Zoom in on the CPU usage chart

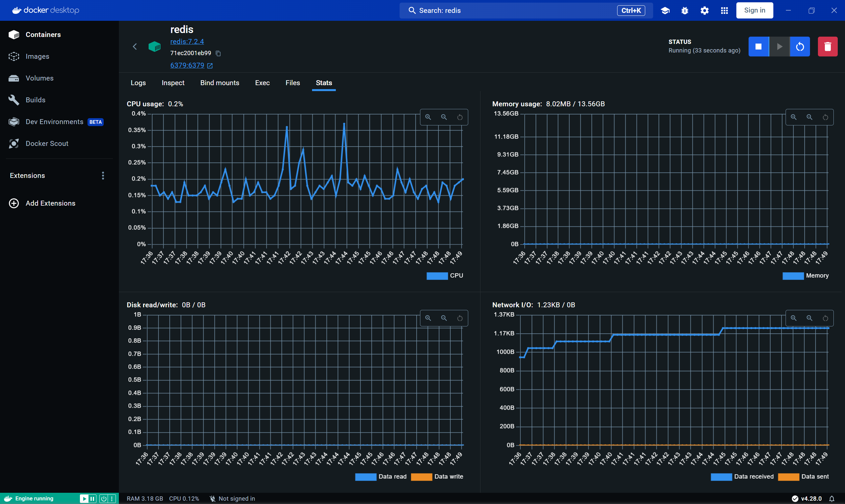coord(428,117)
